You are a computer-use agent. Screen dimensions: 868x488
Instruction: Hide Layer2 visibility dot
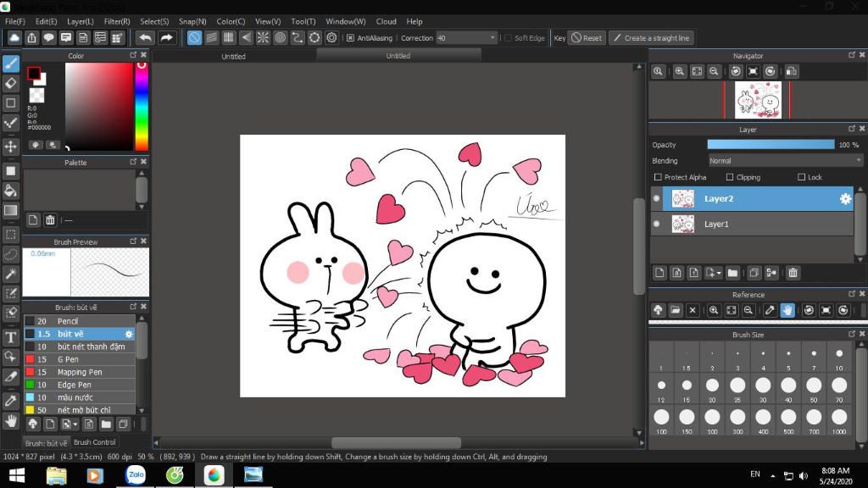[657, 198]
